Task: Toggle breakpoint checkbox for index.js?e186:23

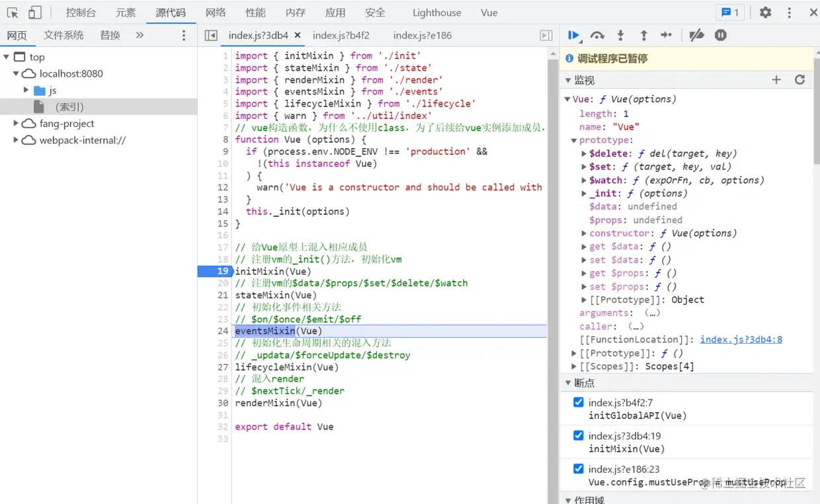Action: tap(579, 468)
